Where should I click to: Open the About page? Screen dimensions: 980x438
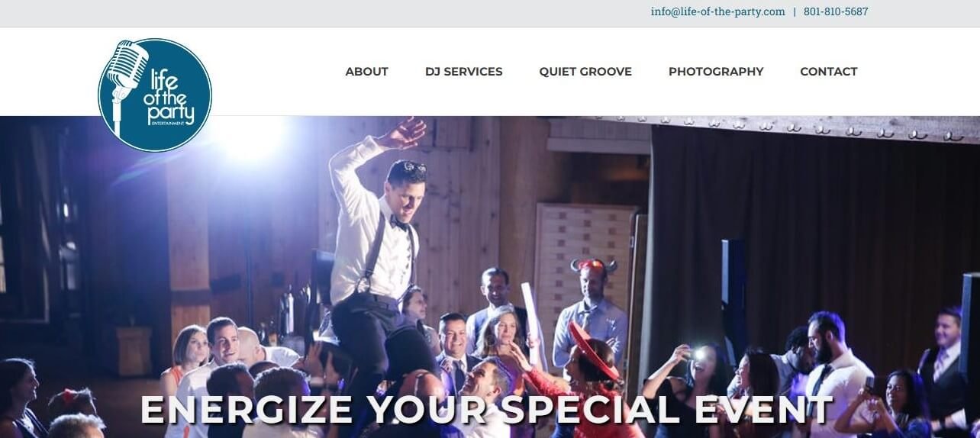366,72
